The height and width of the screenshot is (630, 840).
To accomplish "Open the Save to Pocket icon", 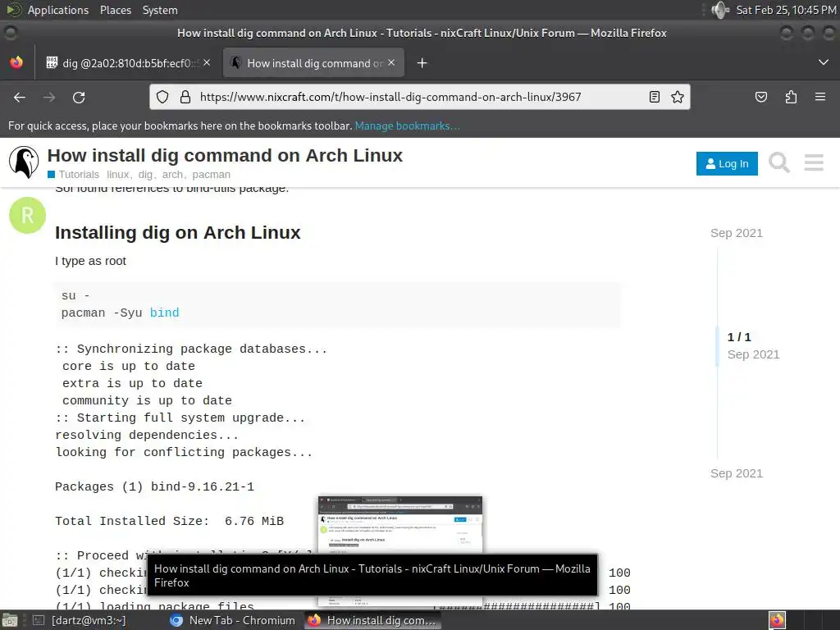I will point(760,97).
